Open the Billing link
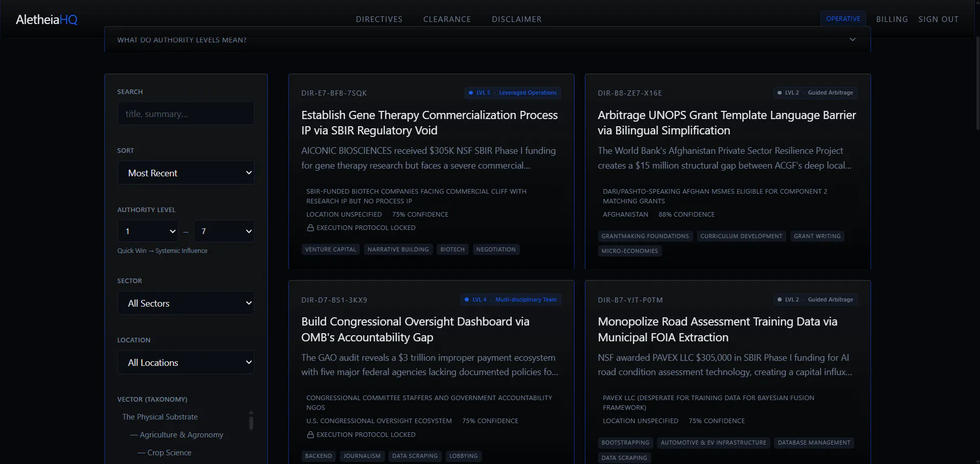 (x=892, y=19)
